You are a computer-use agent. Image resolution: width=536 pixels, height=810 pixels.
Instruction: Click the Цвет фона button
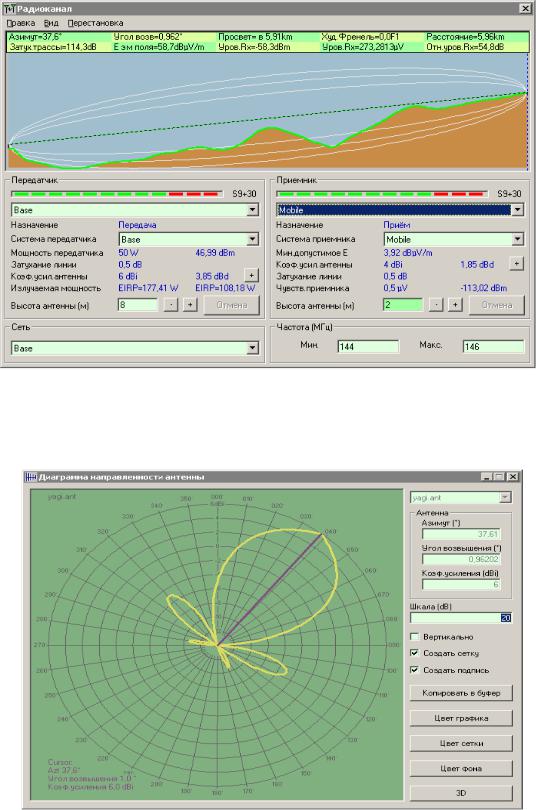461,769
